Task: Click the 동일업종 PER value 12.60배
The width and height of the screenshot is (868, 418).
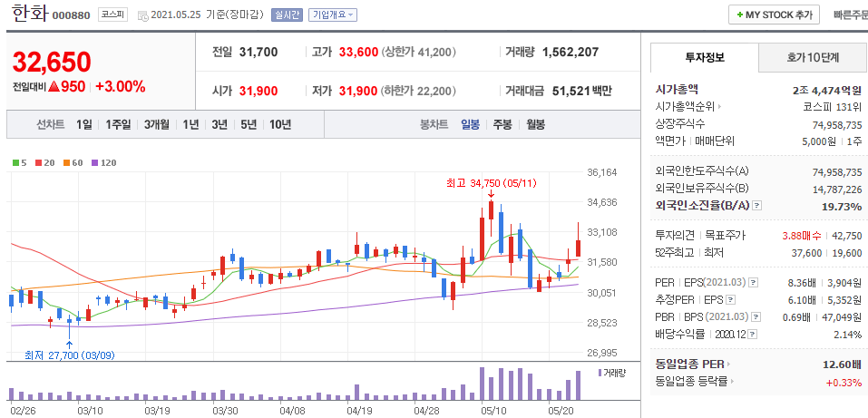Action: [x=843, y=365]
